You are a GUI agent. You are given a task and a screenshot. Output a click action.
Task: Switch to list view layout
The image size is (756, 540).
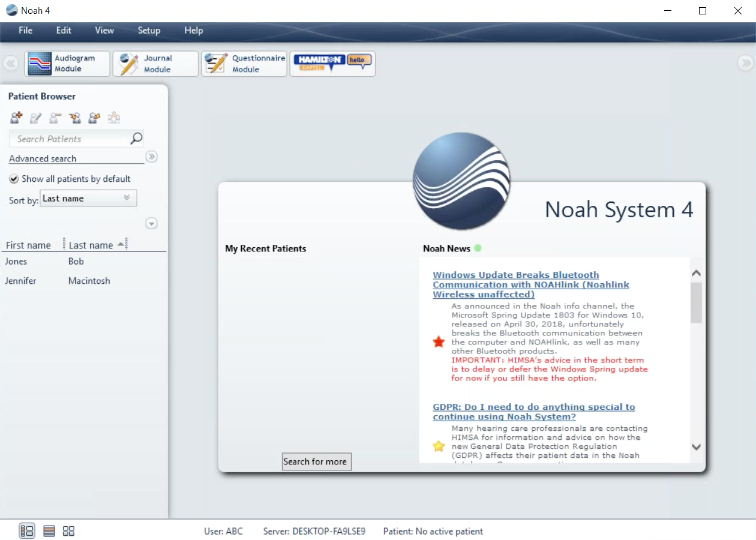49,531
